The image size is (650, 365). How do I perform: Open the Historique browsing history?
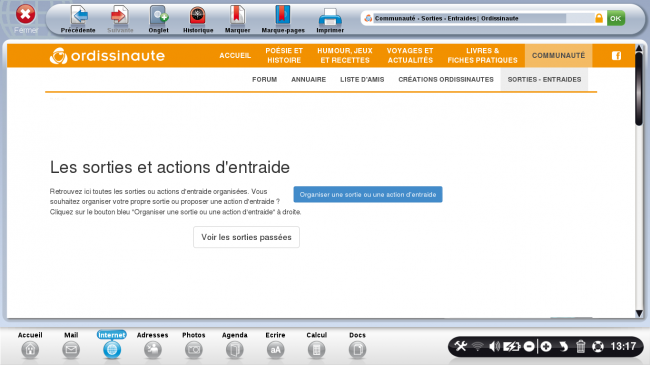click(198, 19)
